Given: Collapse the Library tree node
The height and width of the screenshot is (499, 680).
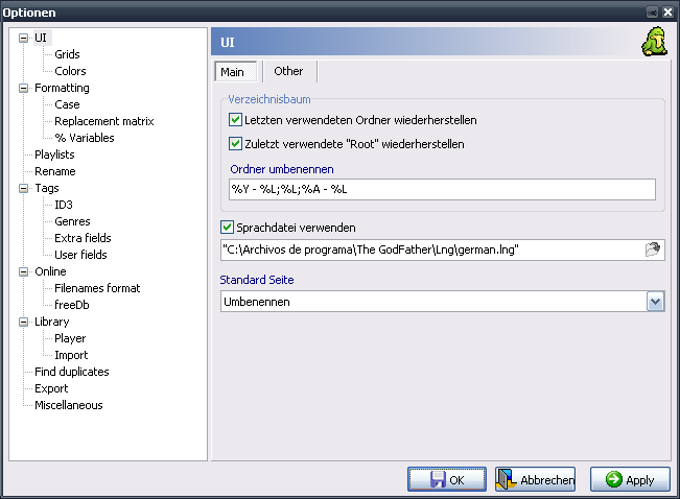Looking at the screenshot, I should click(23, 322).
